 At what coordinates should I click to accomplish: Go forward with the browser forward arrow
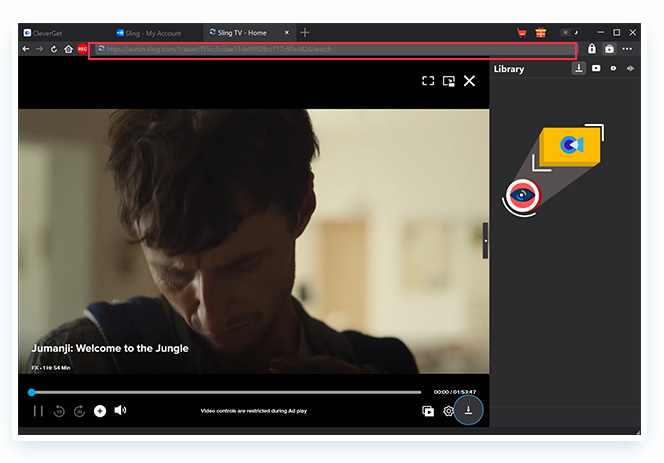(39, 49)
